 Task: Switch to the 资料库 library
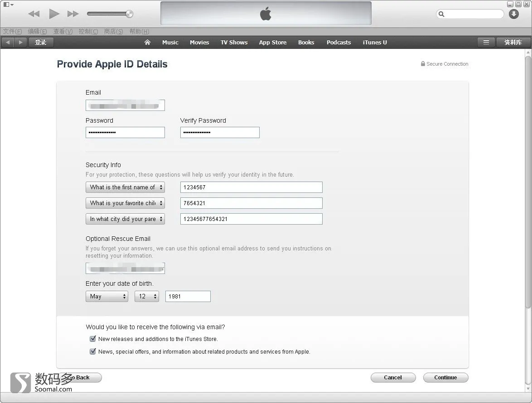point(513,43)
